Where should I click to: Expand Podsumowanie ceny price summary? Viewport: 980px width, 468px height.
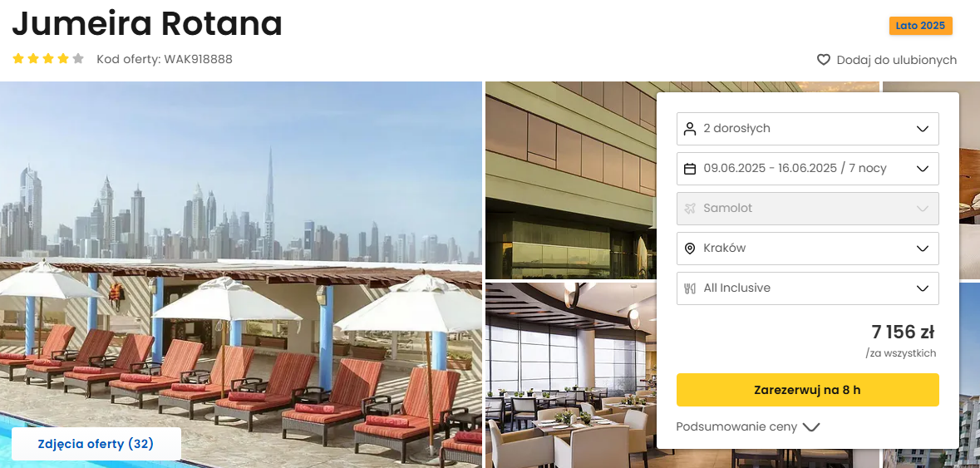click(747, 426)
